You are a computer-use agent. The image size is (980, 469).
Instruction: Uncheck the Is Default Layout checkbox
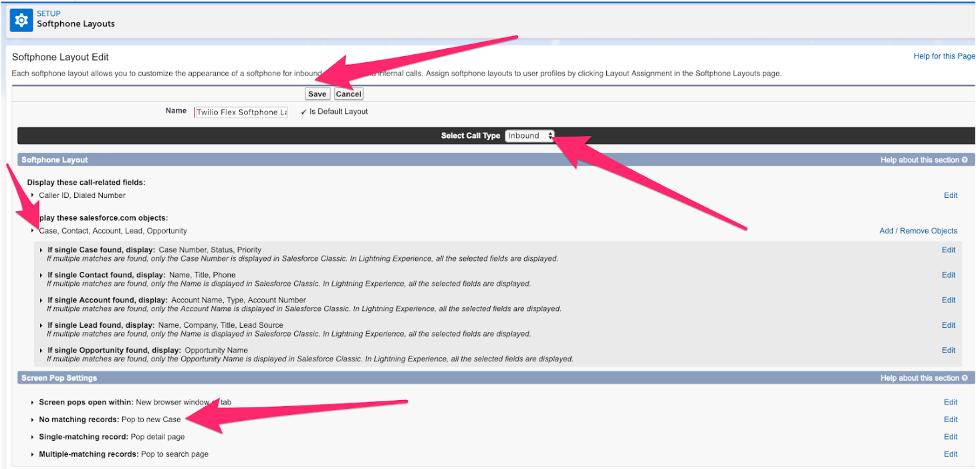(x=303, y=111)
